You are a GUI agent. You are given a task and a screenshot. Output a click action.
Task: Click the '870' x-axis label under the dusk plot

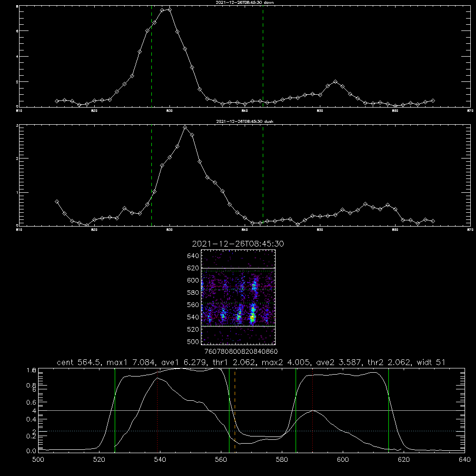(x=470, y=230)
